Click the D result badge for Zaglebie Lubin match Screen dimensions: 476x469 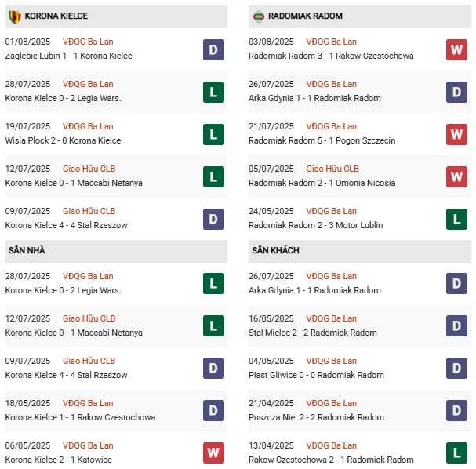pos(213,49)
